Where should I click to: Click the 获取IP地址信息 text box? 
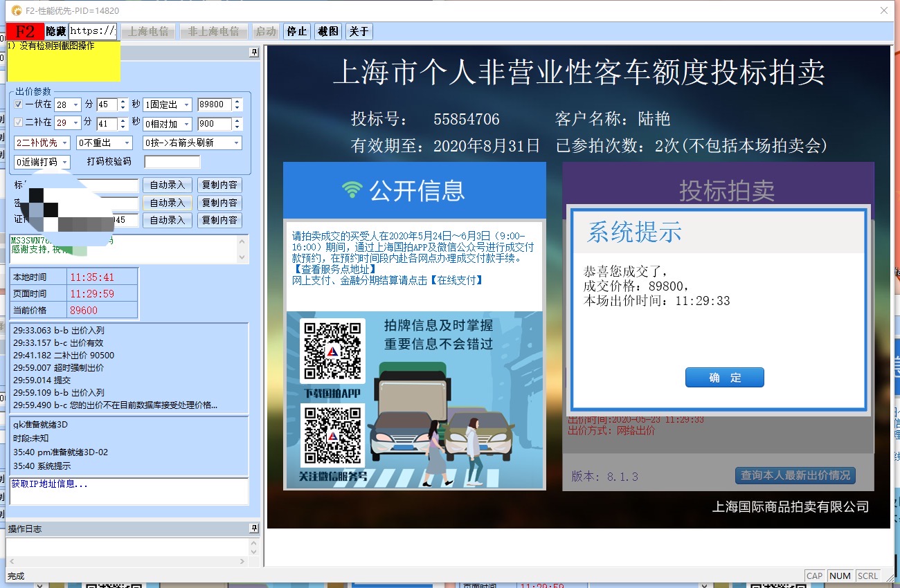[x=129, y=491]
